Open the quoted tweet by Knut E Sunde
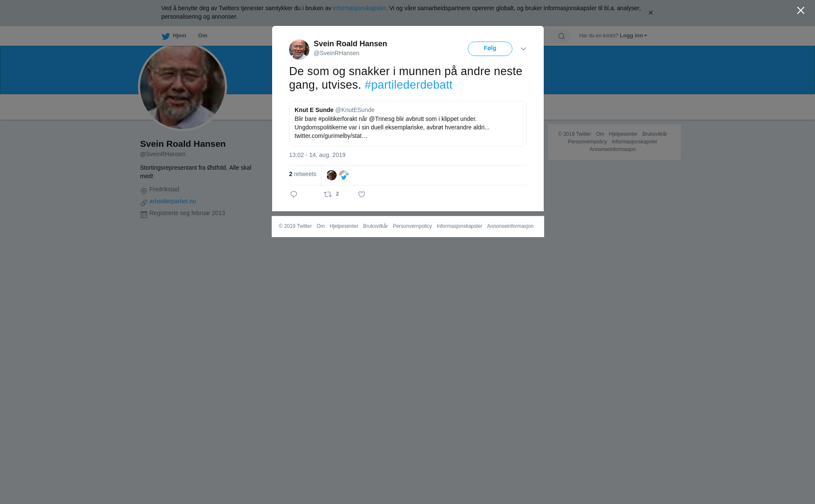The height and width of the screenshot is (504, 815). (408, 123)
